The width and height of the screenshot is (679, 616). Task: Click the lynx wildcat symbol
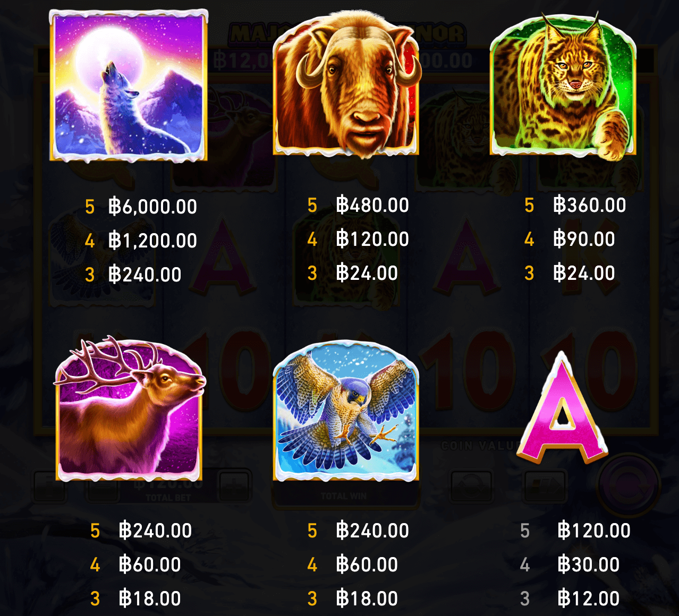563,85
